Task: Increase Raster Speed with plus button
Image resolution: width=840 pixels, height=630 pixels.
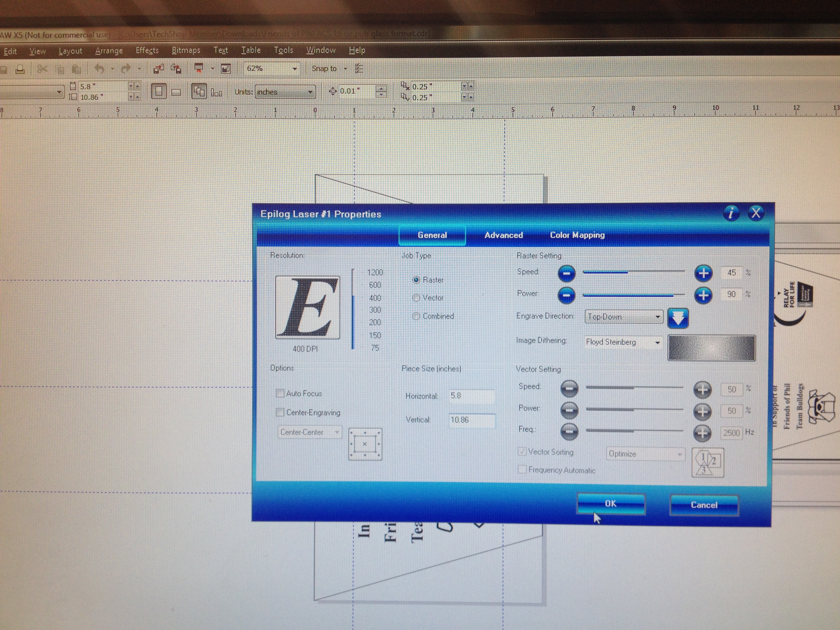Action: [x=703, y=273]
